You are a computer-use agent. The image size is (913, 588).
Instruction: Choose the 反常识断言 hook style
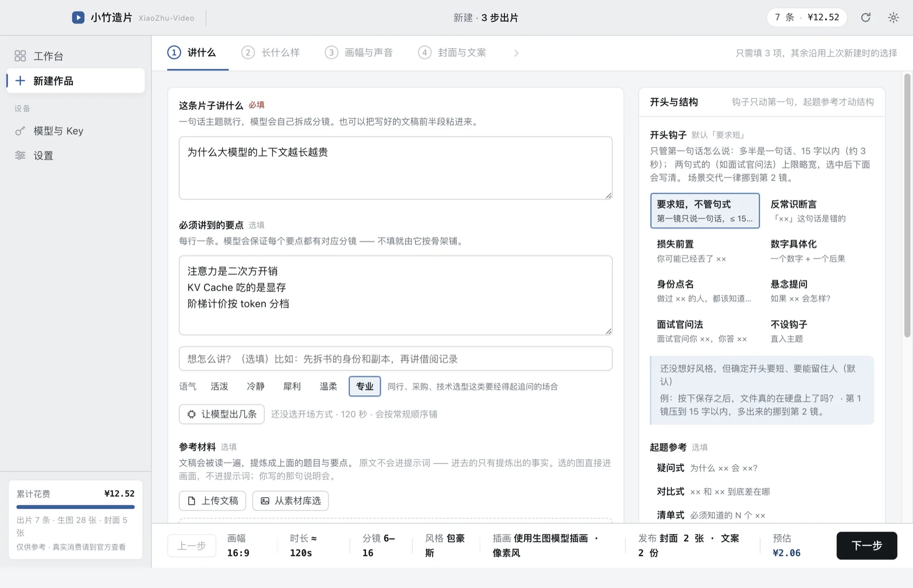(818, 211)
